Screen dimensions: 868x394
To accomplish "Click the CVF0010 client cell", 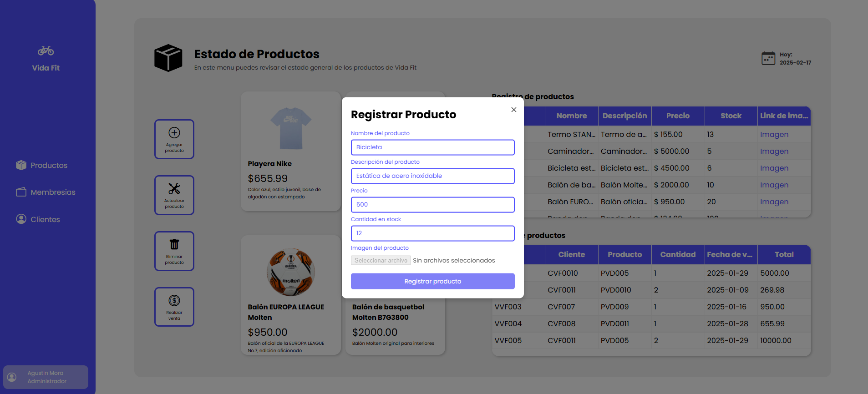I will [572, 273].
